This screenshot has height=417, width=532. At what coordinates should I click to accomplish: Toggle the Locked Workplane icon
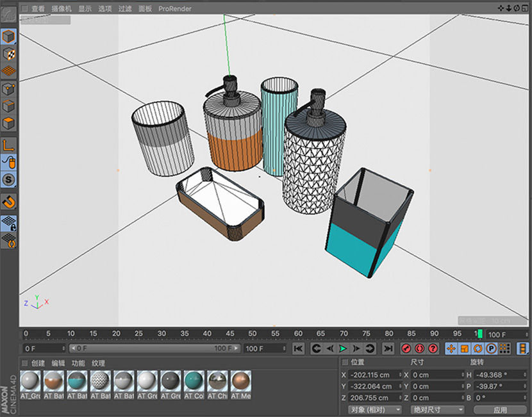pyautogui.click(x=8, y=224)
